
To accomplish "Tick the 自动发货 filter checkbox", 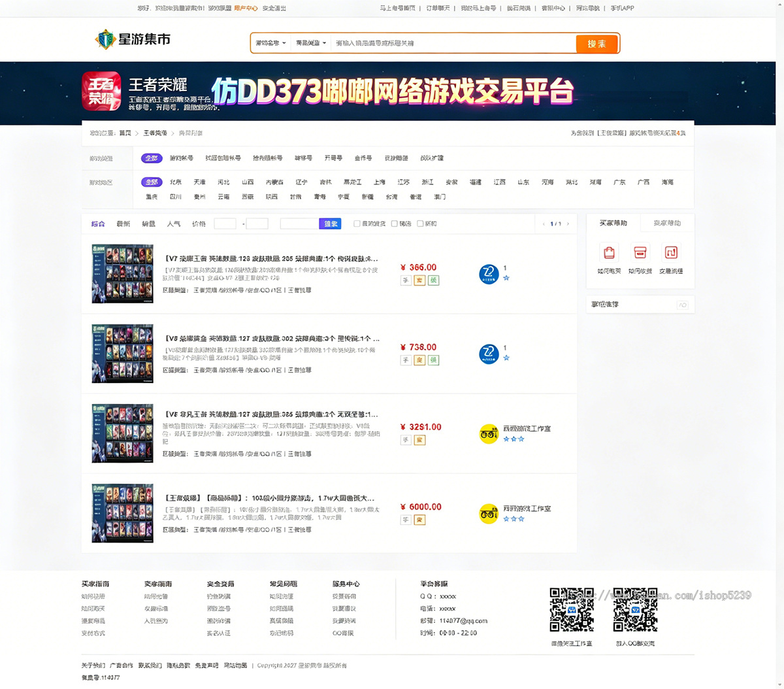I will pos(357,224).
